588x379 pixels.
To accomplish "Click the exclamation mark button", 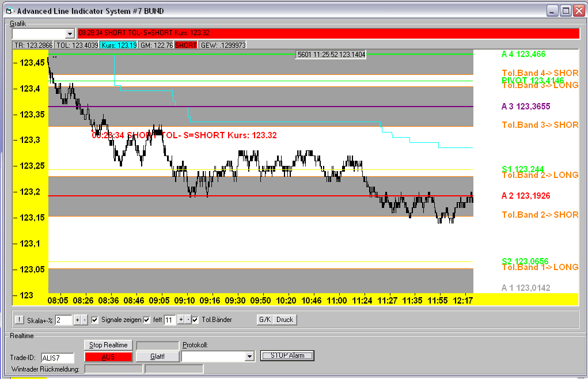I will pos(19,320).
